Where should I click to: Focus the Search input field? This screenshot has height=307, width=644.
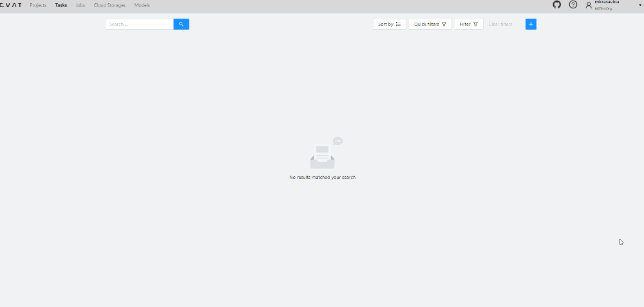(x=139, y=24)
